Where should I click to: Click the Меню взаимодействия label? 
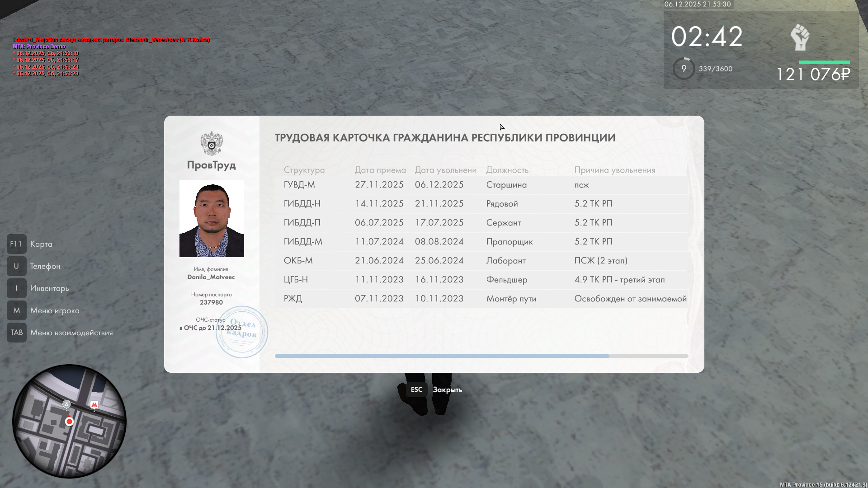(x=71, y=333)
